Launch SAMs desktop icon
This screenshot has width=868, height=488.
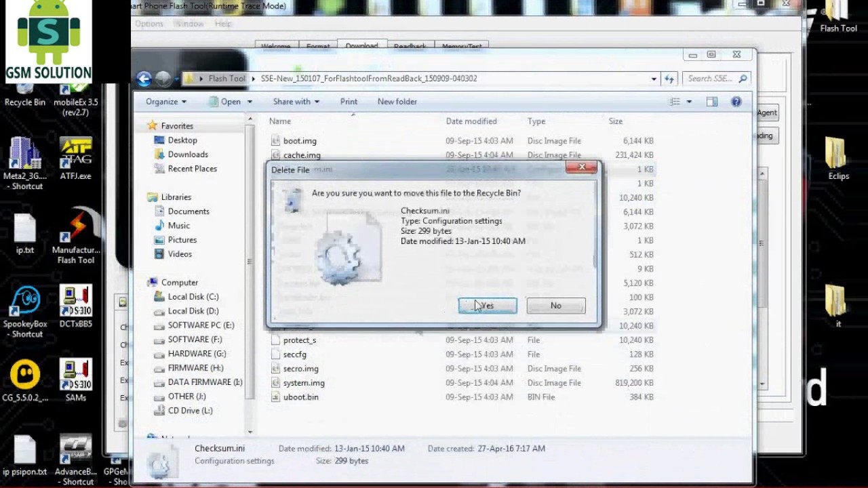pos(76,381)
